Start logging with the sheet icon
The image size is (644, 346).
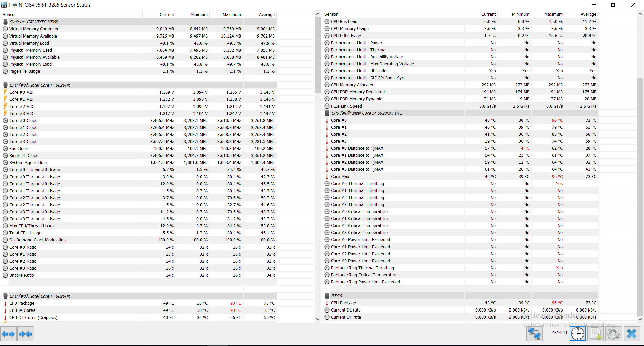596,334
